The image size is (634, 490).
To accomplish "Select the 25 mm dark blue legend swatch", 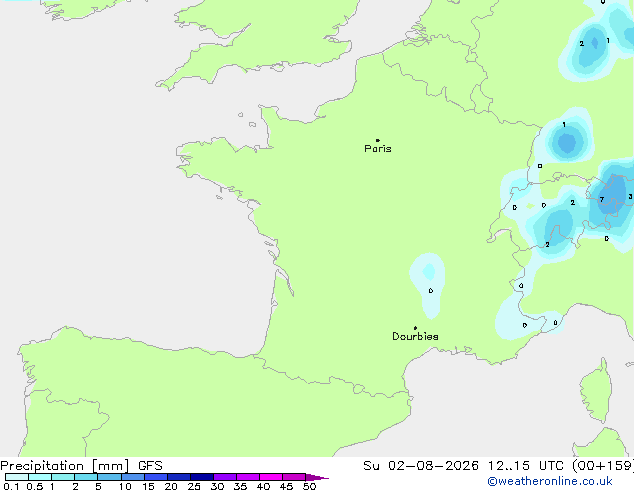I will (x=201, y=477).
